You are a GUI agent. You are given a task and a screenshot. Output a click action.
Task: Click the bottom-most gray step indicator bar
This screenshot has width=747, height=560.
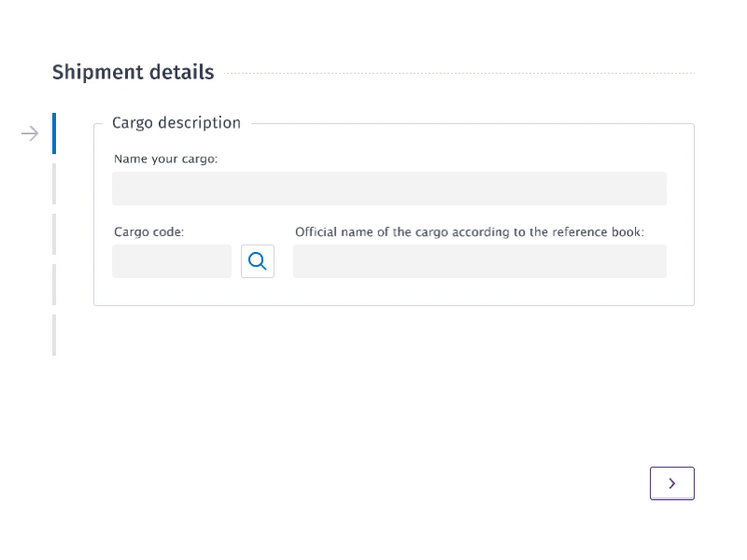pyautogui.click(x=54, y=334)
